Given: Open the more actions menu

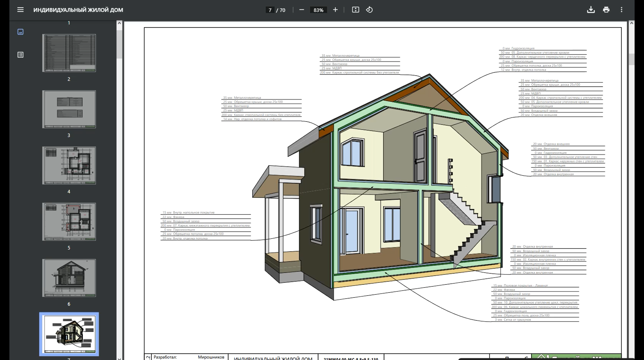Looking at the screenshot, I should pos(622,10).
